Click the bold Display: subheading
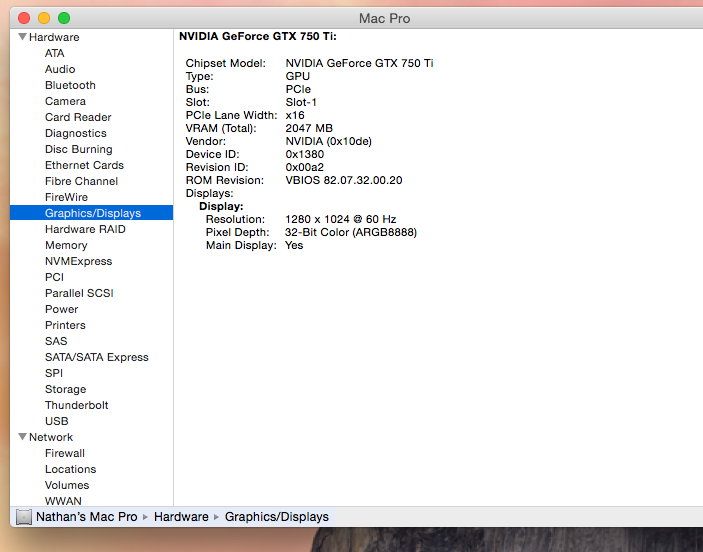Image resolution: width=703 pixels, height=552 pixels. tap(221, 206)
